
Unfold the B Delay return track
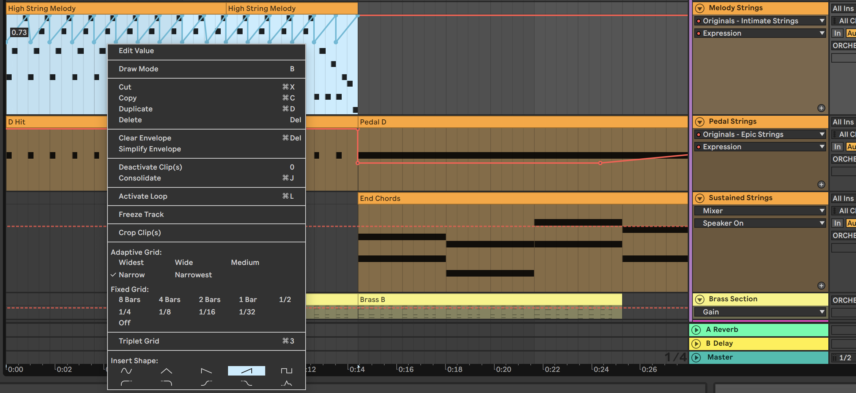(x=696, y=343)
